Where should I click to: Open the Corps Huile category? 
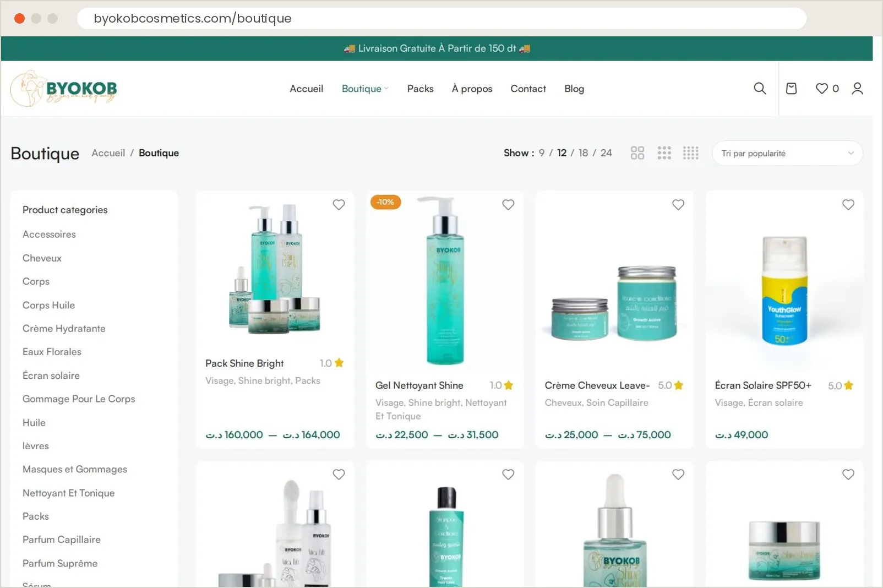coord(48,305)
